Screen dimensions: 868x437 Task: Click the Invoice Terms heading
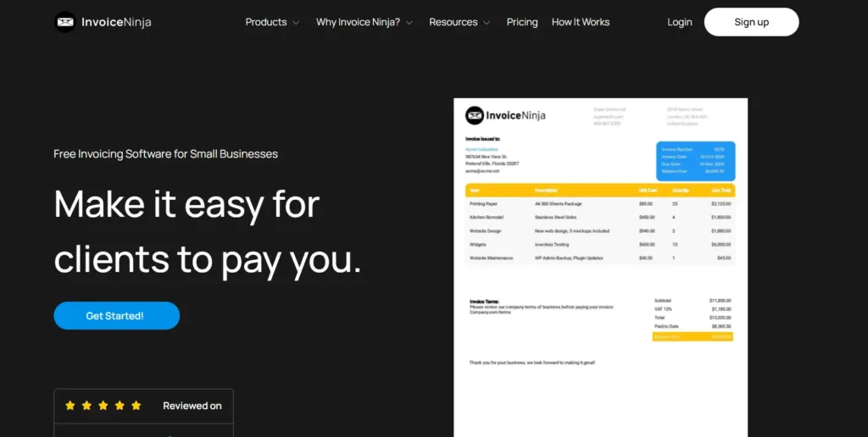pos(484,301)
